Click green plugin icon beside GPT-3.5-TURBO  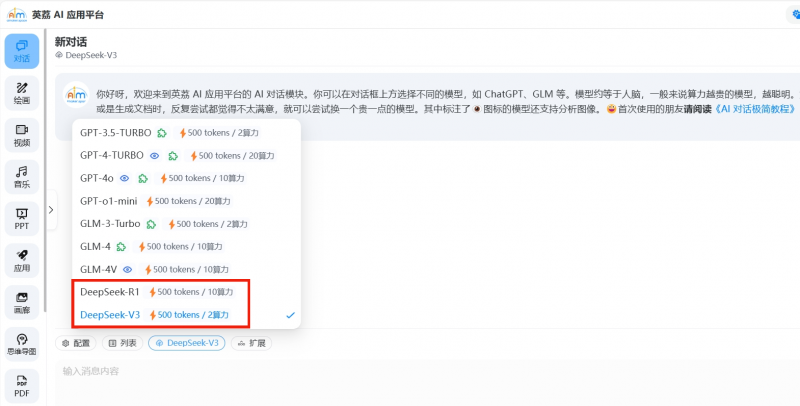[x=162, y=133]
